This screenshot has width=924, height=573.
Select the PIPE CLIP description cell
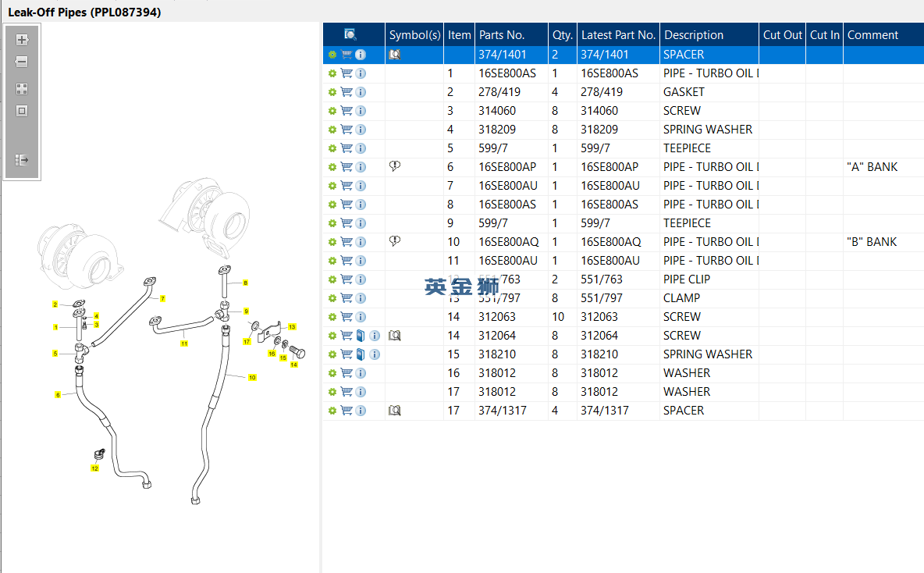pyautogui.click(x=709, y=279)
